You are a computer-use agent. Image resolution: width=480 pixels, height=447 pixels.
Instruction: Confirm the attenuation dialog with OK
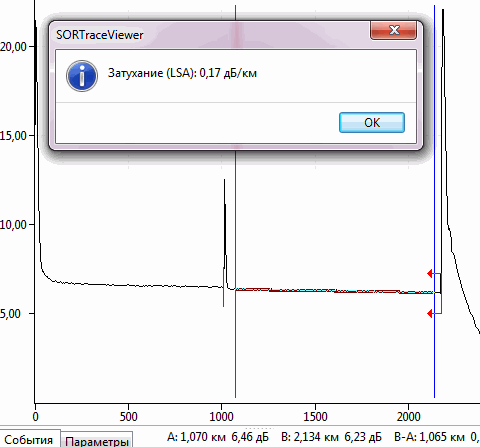coord(372,123)
